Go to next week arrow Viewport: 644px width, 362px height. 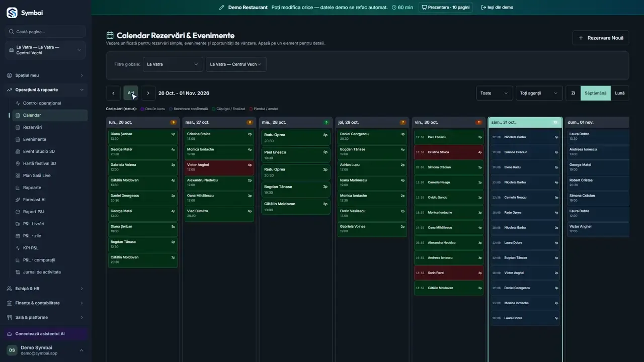click(x=148, y=93)
